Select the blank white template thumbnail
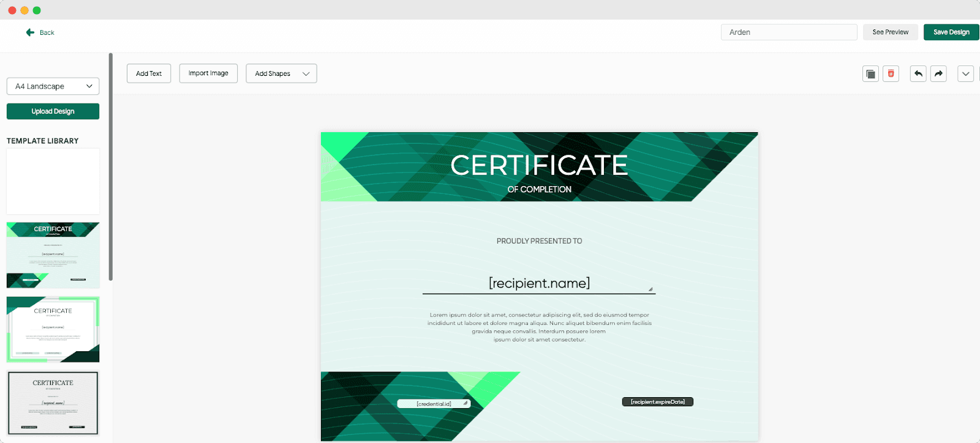The image size is (980, 443). click(x=53, y=181)
